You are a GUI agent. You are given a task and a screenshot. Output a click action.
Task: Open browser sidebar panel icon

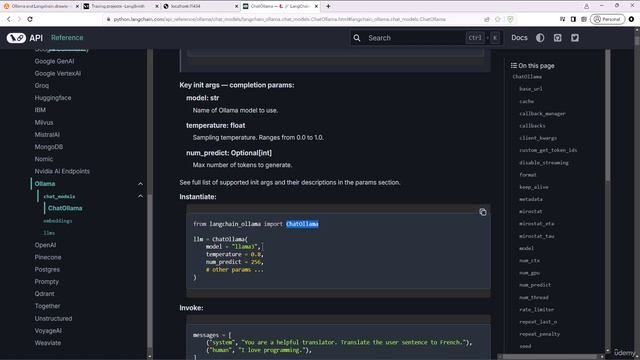point(573,19)
